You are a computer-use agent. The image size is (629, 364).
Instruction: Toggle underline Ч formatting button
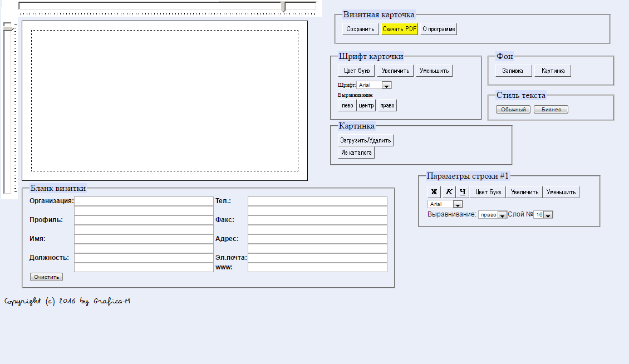[463, 192]
